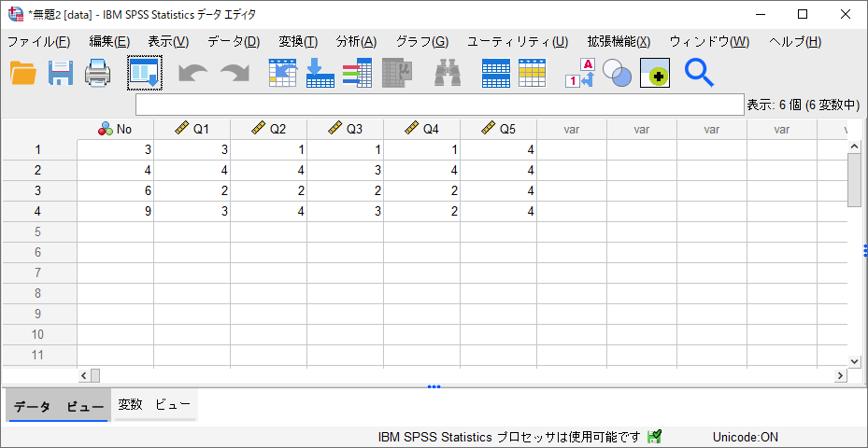Open the 変換(T) menu
Screen dimensions: 868x448
click(x=298, y=41)
